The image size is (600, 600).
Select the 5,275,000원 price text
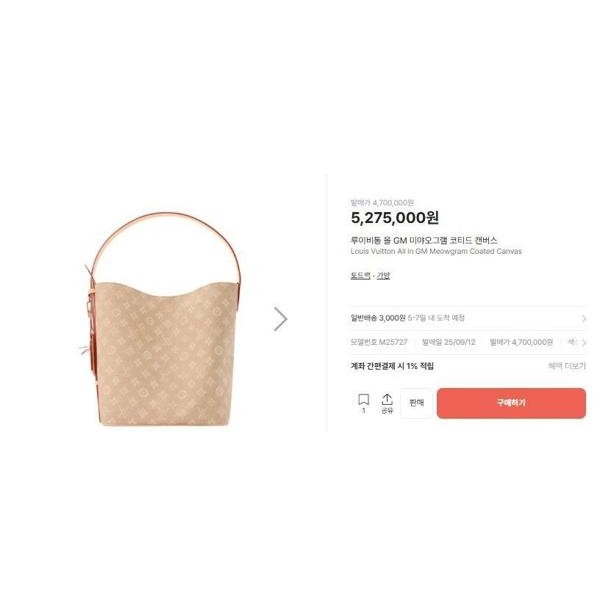pyautogui.click(x=395, y=218)
